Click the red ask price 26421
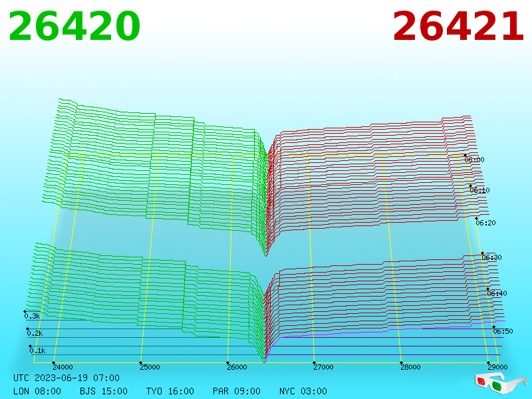The image size is (532, 399). pos(458,27)
